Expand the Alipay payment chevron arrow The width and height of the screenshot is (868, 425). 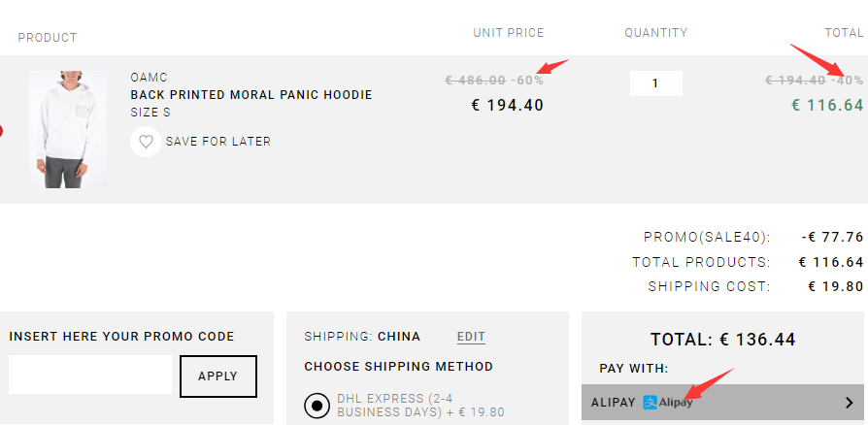[850, 403]
